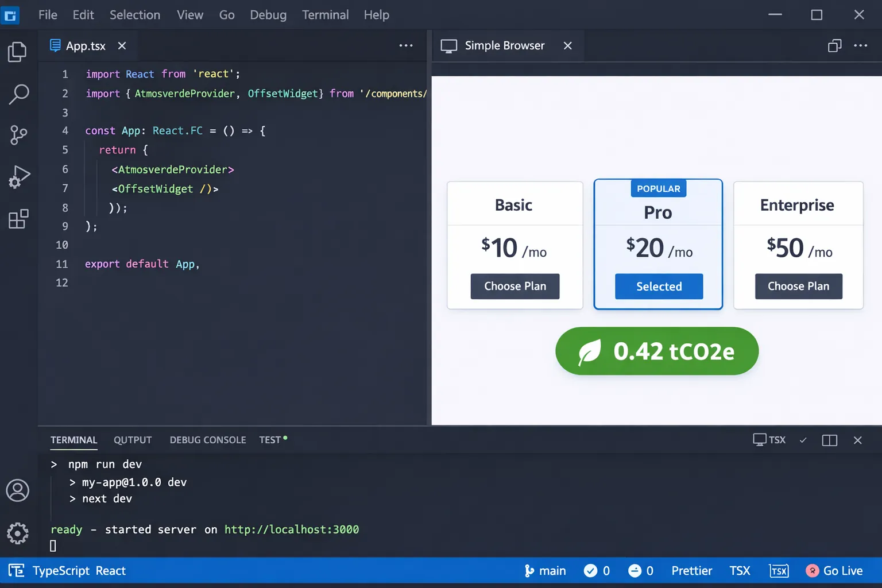
Task: Choose the Enterprise plan button
Action: click(799, 286)
